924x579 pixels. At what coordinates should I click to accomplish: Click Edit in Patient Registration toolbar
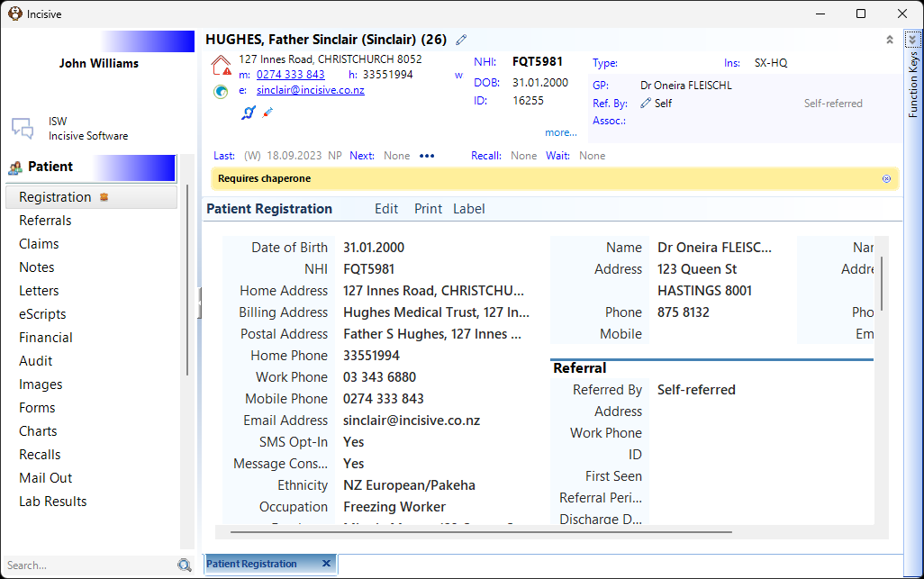(x=386, y=209)
